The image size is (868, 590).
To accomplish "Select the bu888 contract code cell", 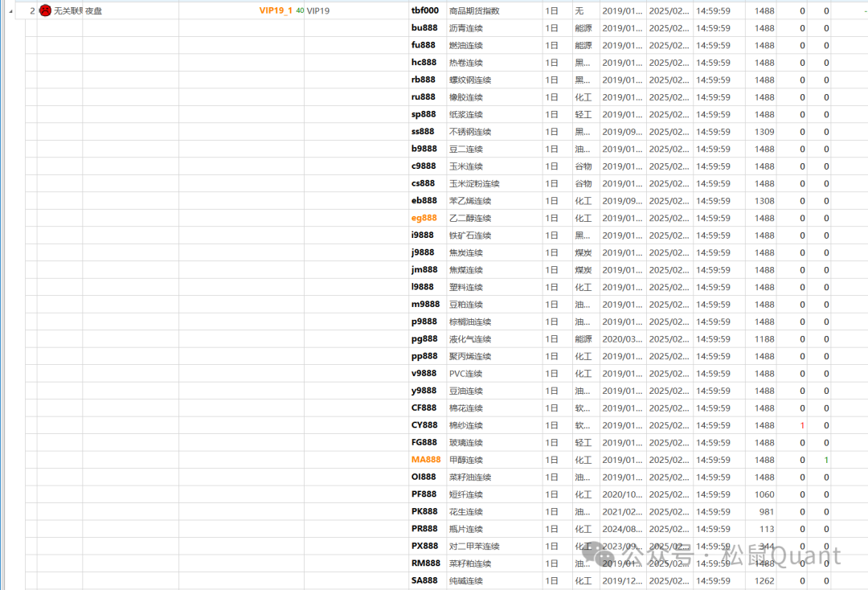I will click(424, 28).
